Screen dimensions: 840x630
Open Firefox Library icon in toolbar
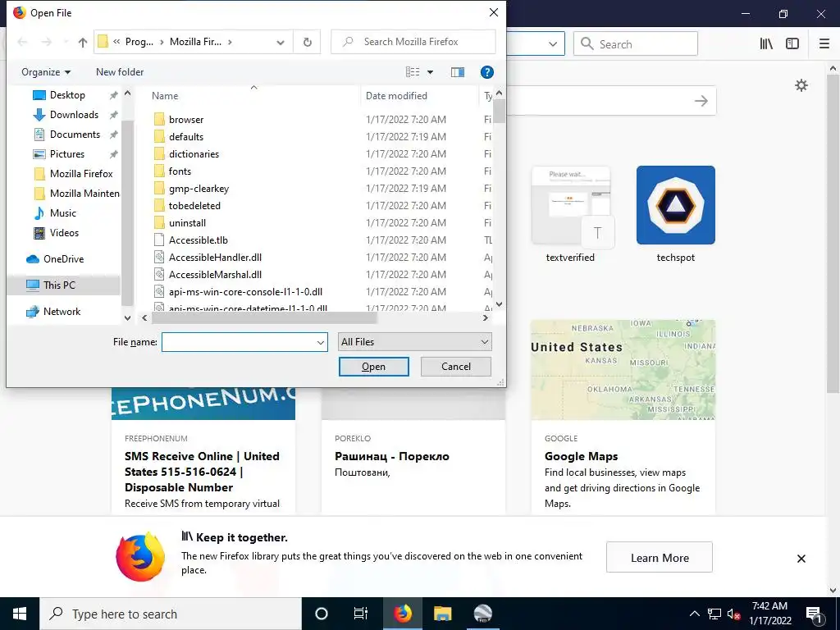point(766,44)
